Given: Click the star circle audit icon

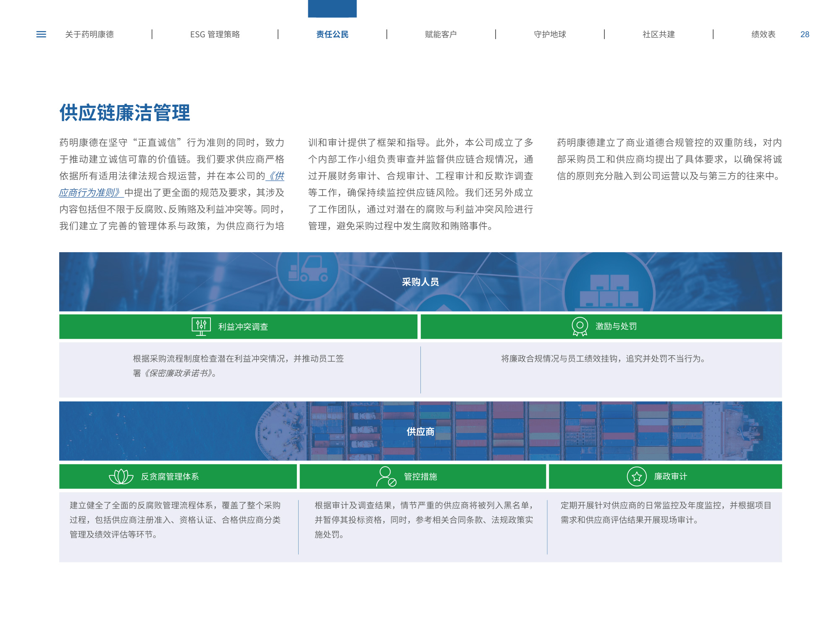Looking at the screenshot, I should (637, 476).
